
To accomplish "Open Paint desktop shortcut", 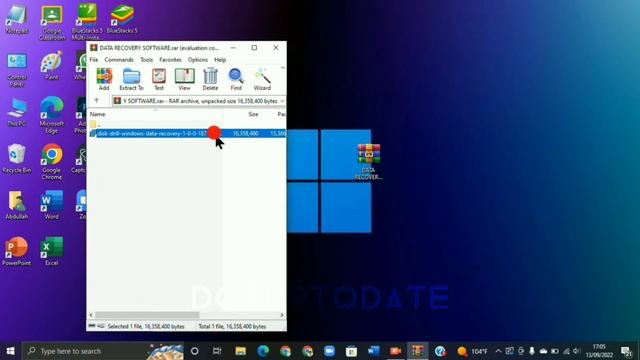I will point(52,66).
